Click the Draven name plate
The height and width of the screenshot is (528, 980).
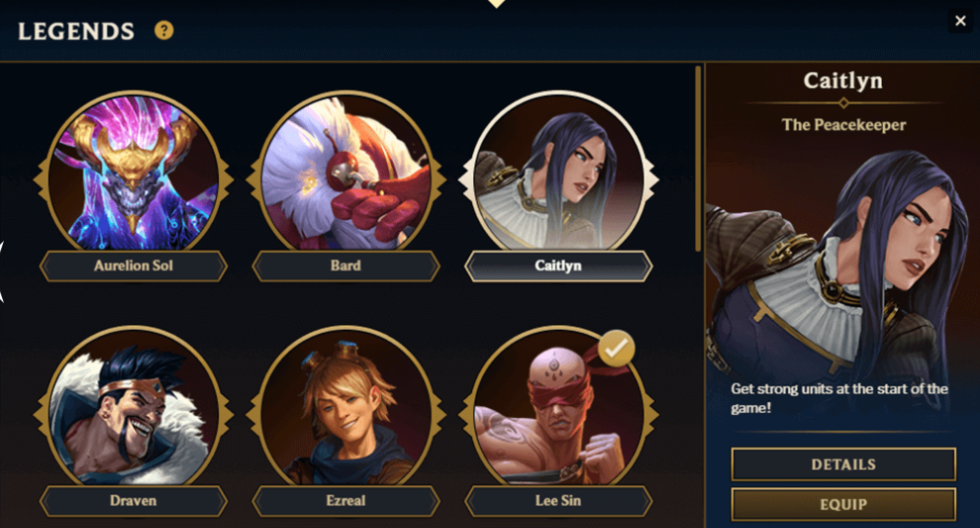point(133,501)
